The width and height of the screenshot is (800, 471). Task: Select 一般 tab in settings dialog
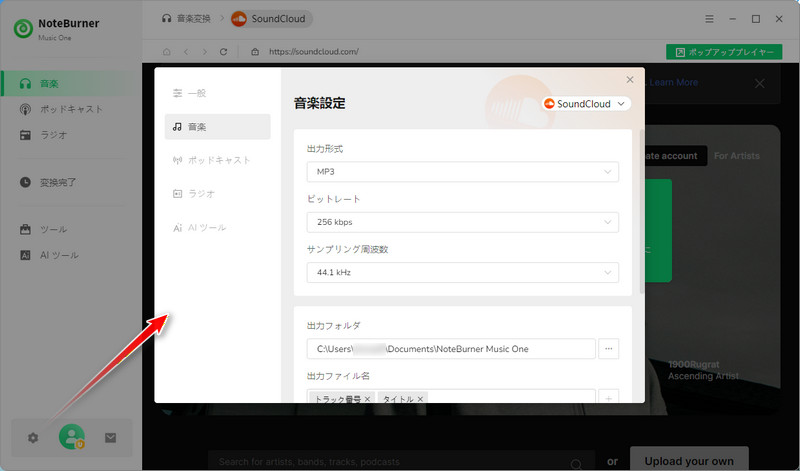[x=217, y=93]
